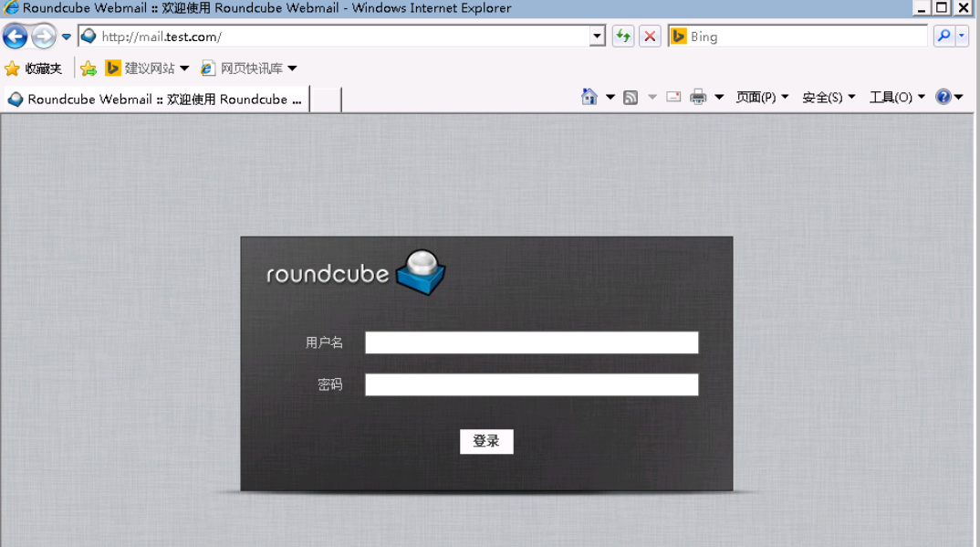Close the Internet Explorer window

coord(964,7)
